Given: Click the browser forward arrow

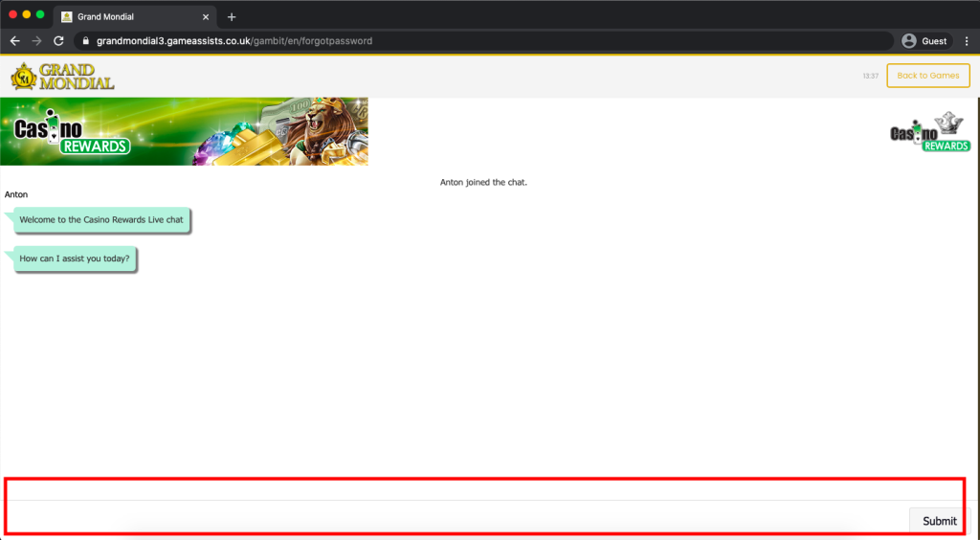Looking at the screenshot, I should [x=37, y=41].
